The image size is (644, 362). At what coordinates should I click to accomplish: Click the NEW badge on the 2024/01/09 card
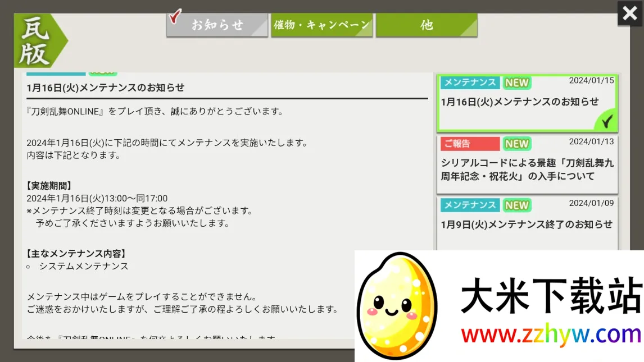[517, 205]
